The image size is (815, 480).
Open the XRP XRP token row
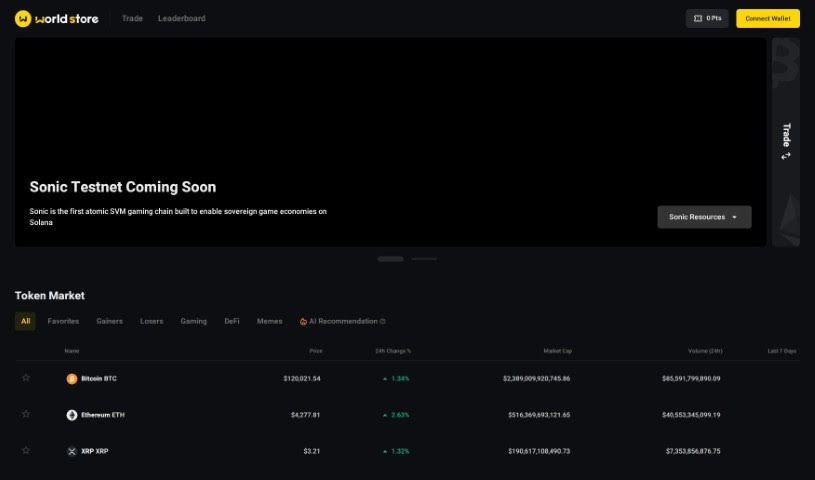[x=408, y=451]
